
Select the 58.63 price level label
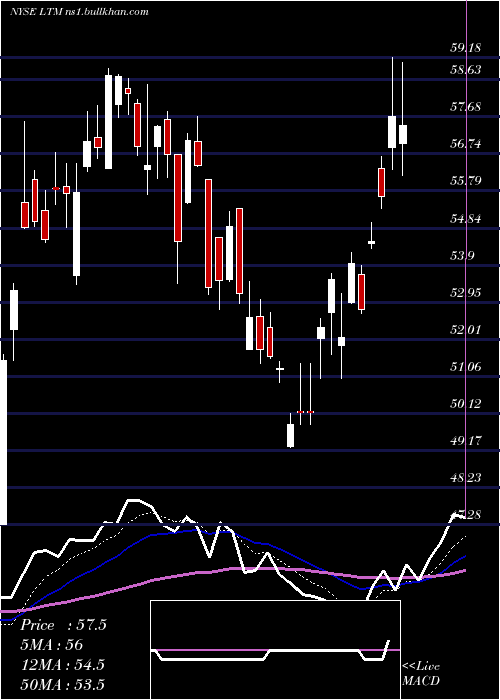pos(466,70)
